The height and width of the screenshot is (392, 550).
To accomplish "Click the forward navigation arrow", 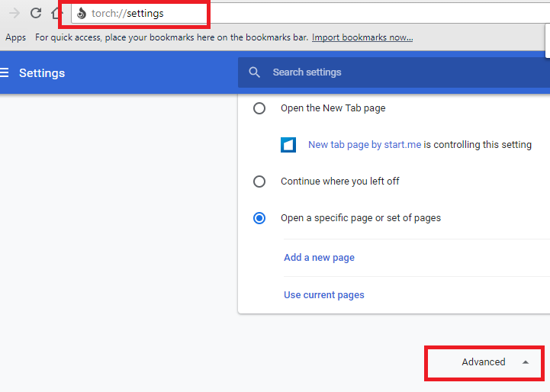I will click(14, 13).
